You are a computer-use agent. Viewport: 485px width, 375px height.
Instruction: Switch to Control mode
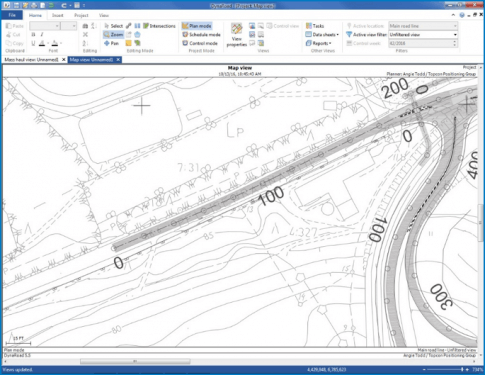tap(200, 43)
